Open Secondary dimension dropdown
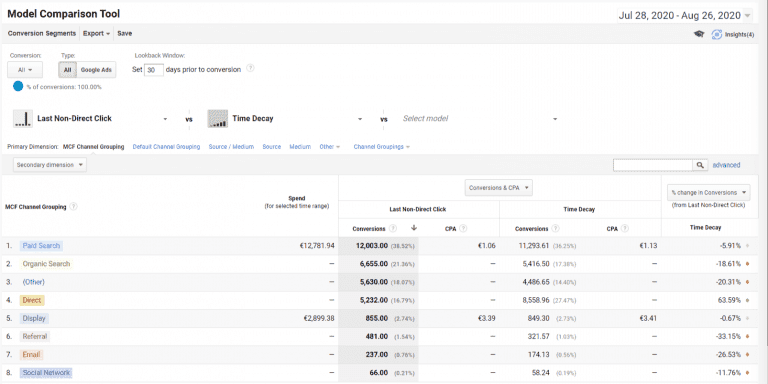This screenshot has width=768, height=384. pos(50,165)
